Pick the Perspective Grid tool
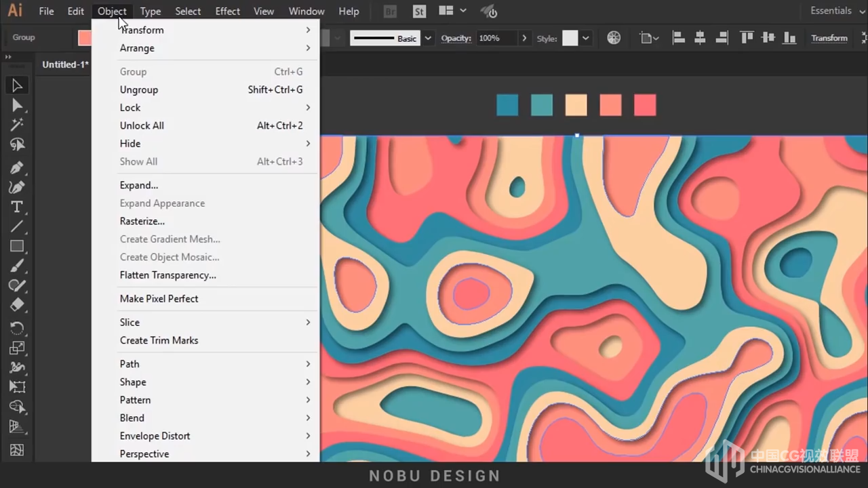This screenshot has height=488, width=868. tap(17, 426)
